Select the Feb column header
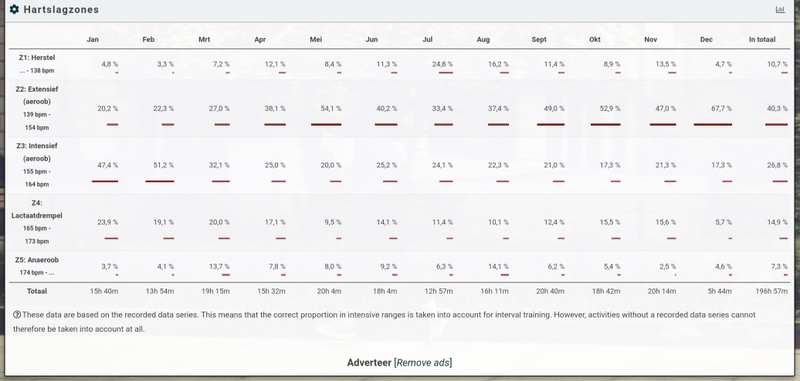800x381 pixels. pyautogui.click(x=148, y=39)
